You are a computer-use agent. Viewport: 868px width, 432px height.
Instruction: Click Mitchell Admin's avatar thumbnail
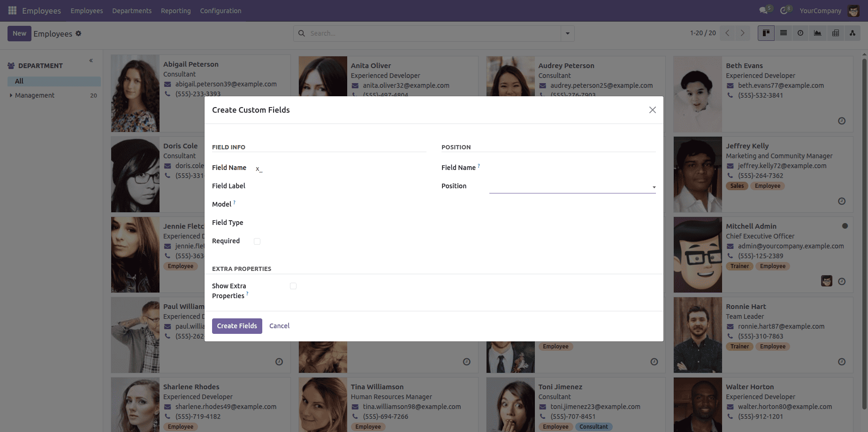(698, 255)
